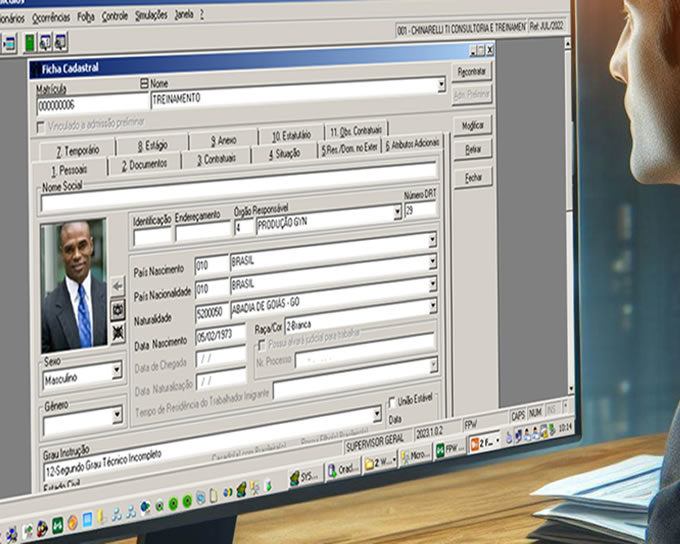Open the 2 F... taskbar group
The image size is (680, 544).
tap(484, 443)
